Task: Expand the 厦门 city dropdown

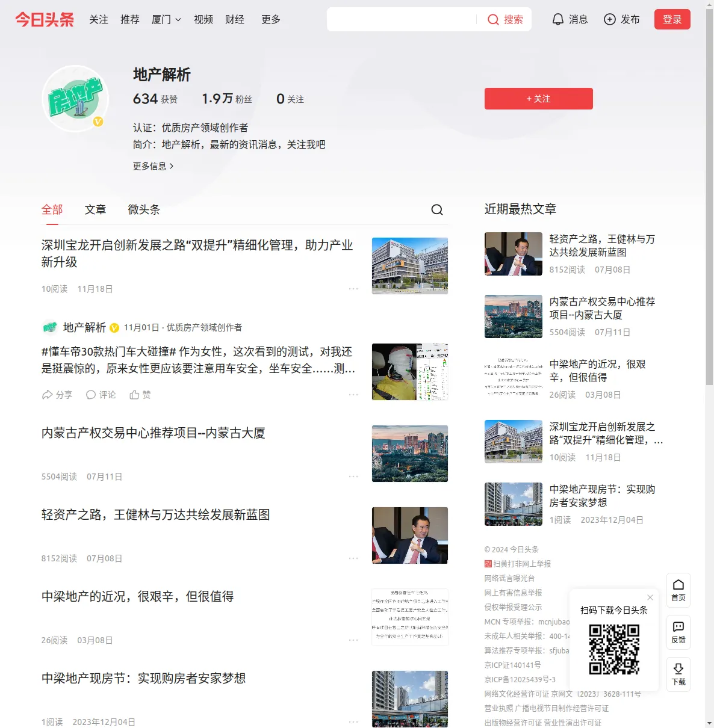Action: coord(166,19)
